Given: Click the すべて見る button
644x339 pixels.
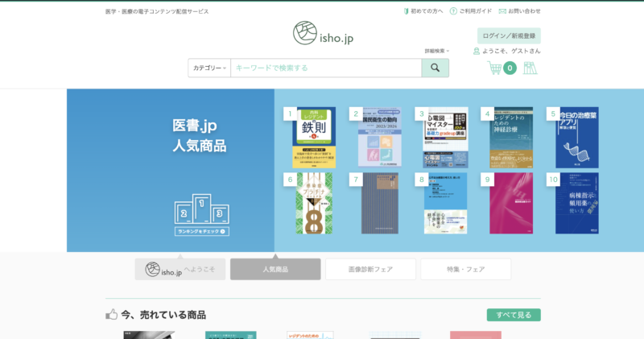Looking at the screenshot, I should [x=514, y=315].
